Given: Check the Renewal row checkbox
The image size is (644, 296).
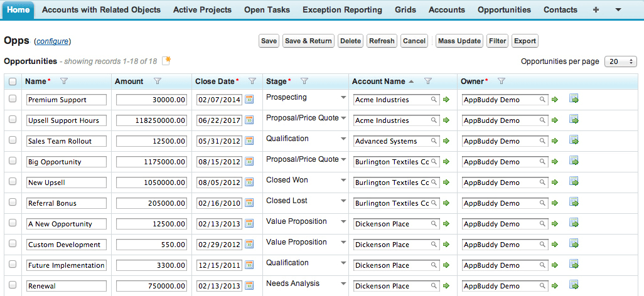Looking at the screenshot, I should 13,286.
